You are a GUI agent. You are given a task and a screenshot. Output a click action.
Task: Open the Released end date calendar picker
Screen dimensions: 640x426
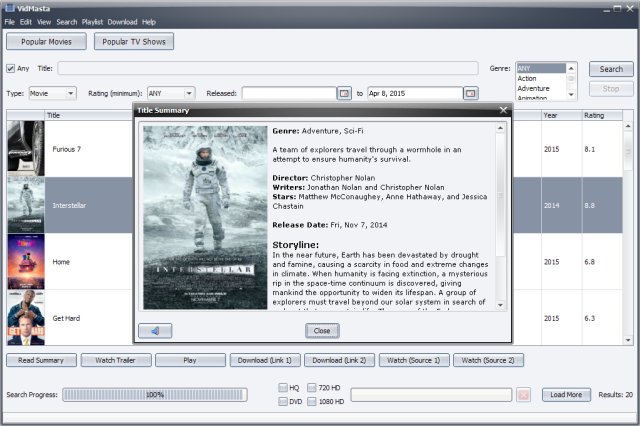[x=471, y=93]
